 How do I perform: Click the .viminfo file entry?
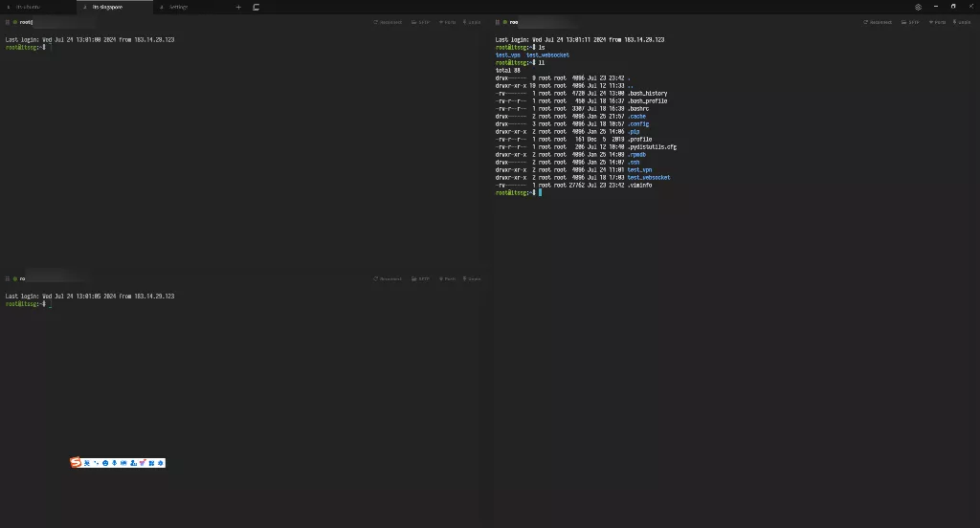click(640, 185)
